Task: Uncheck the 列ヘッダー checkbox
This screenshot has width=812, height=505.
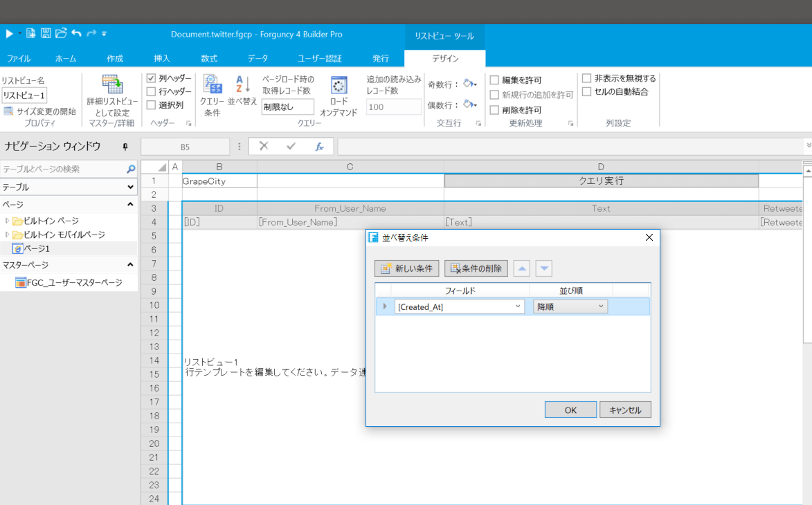Action: (152, 79)
